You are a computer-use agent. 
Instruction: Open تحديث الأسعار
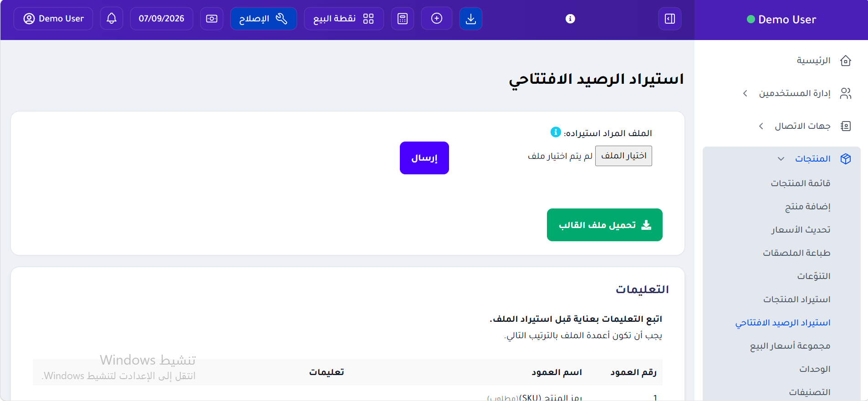pos(801,230)
